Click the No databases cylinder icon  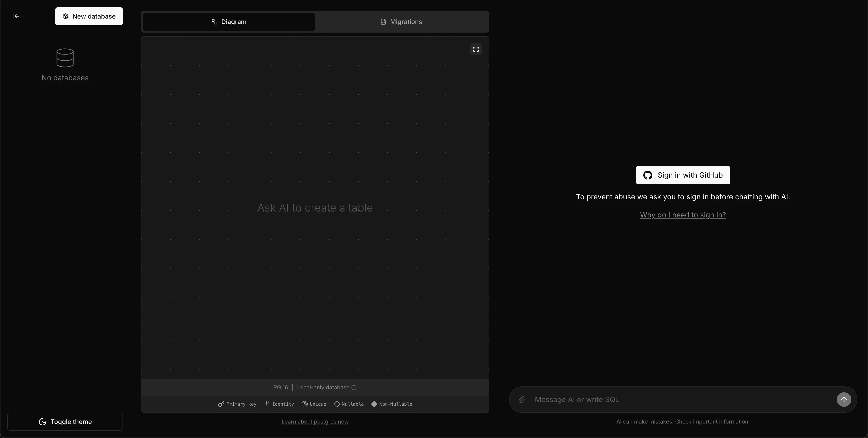(x=65, y=58)
